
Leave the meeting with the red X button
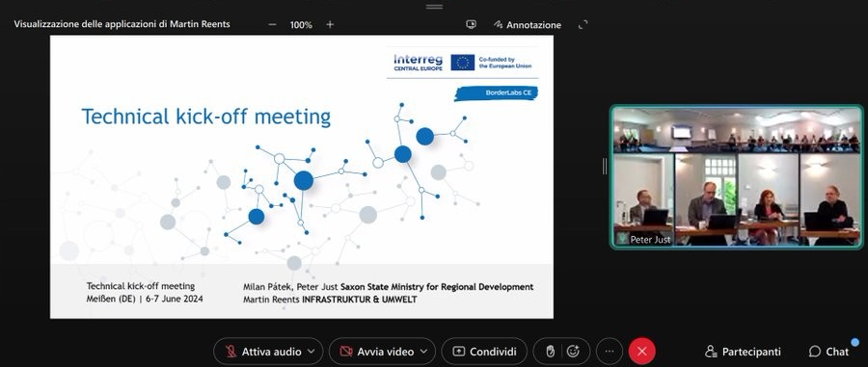(642, 352)
